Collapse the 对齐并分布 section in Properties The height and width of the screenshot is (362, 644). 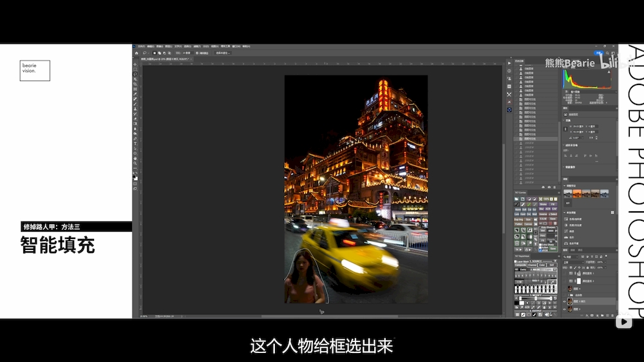click(563, 145)
